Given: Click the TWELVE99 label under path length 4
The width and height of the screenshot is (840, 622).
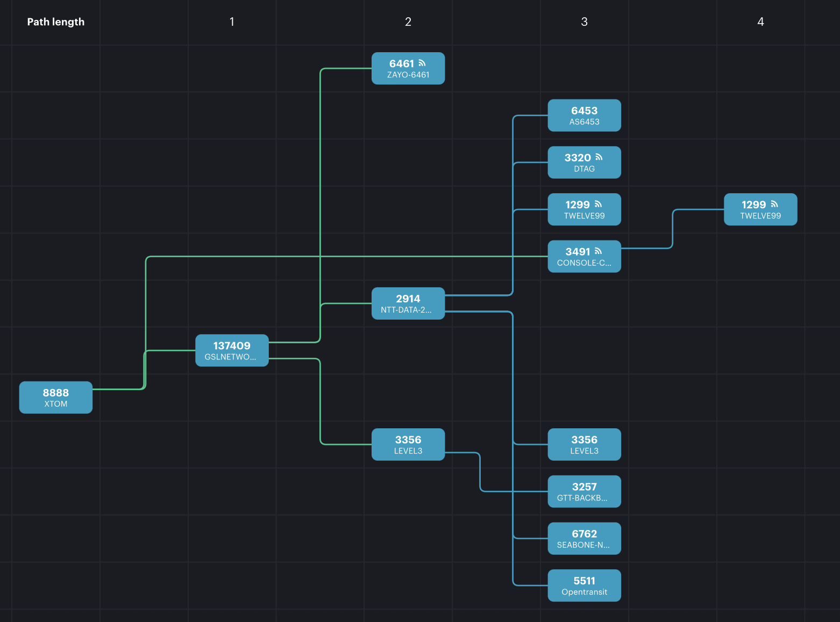Looking at the screenshot, I should coord(760,216).
